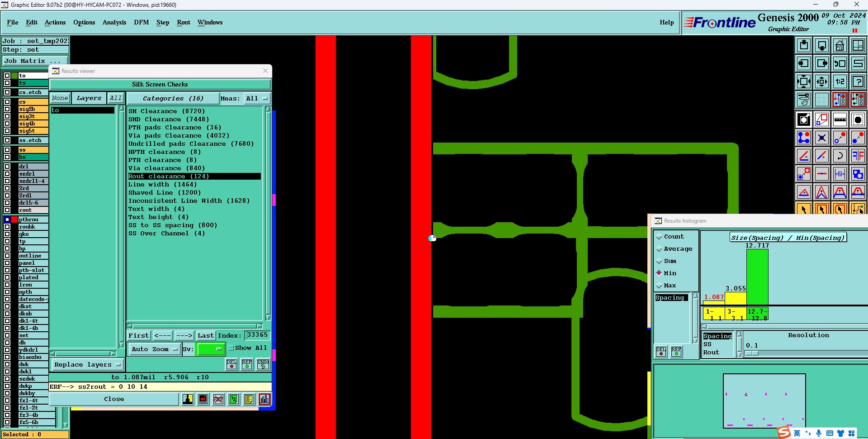Select the Line width (1464) category
This screenshot has height=439, width=868.
163,185
